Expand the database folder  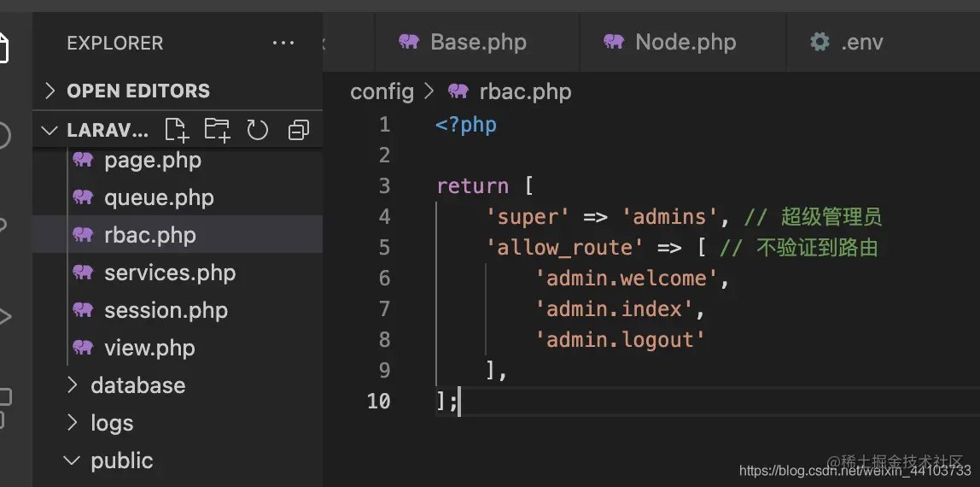[x=73, y=385]
